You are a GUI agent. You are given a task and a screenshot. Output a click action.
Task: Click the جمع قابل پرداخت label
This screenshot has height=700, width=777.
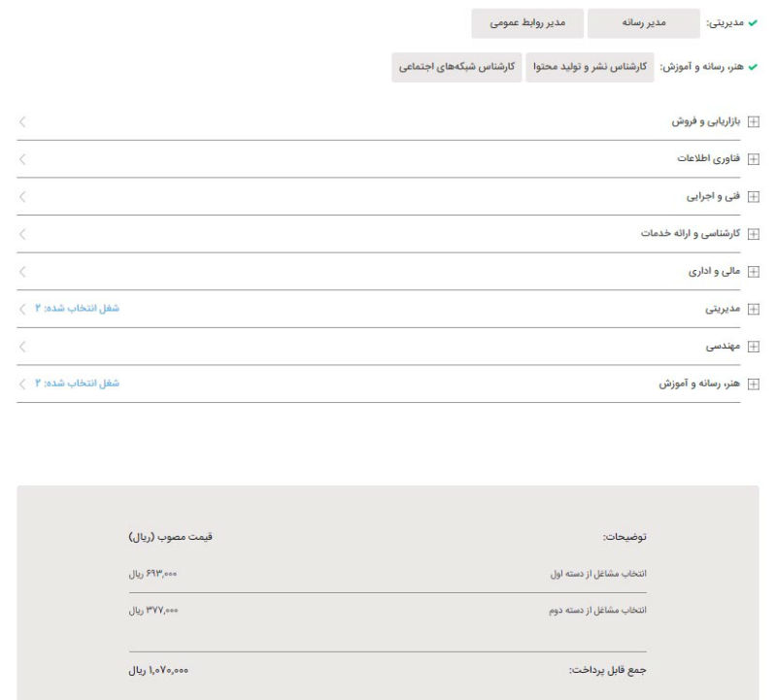(608, 670)
